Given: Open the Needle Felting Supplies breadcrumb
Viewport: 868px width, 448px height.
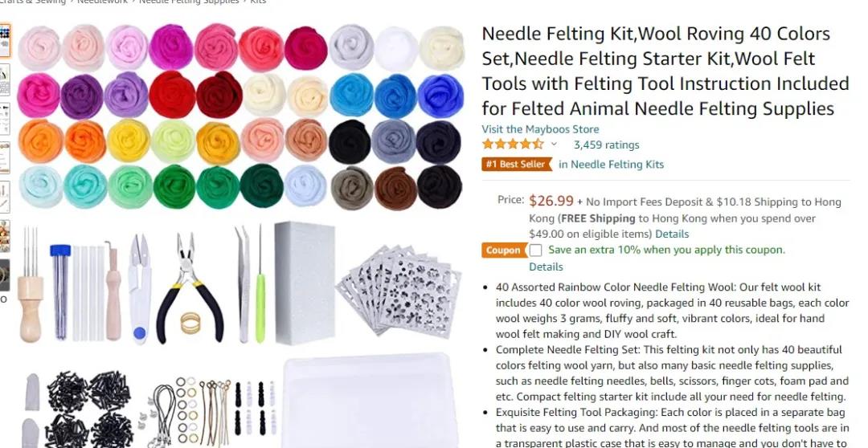Looking at the screenshot, I should [189, 2].
